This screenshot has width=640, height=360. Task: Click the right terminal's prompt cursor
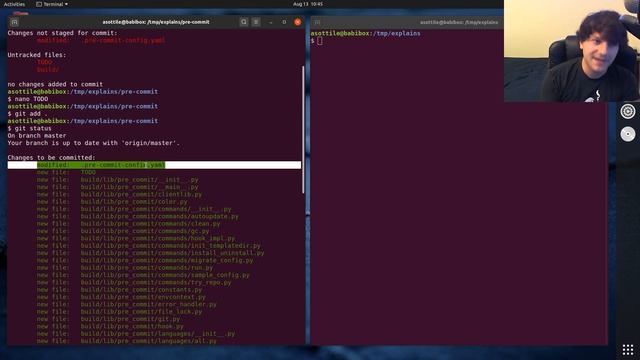pos(320,40)
